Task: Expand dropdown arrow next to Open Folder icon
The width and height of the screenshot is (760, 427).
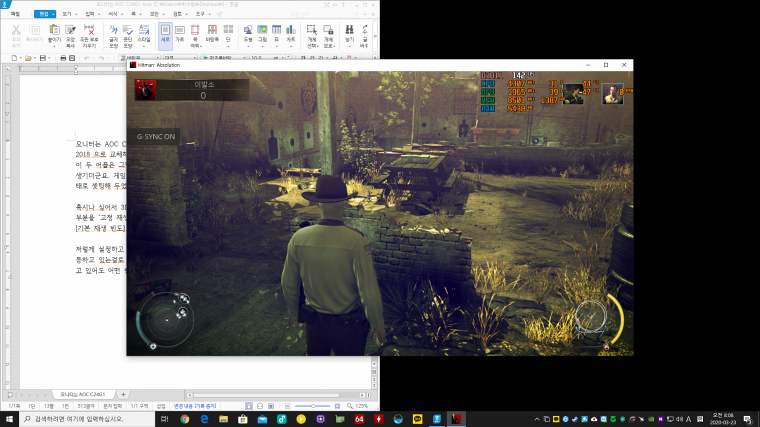Action: [35, 58]
